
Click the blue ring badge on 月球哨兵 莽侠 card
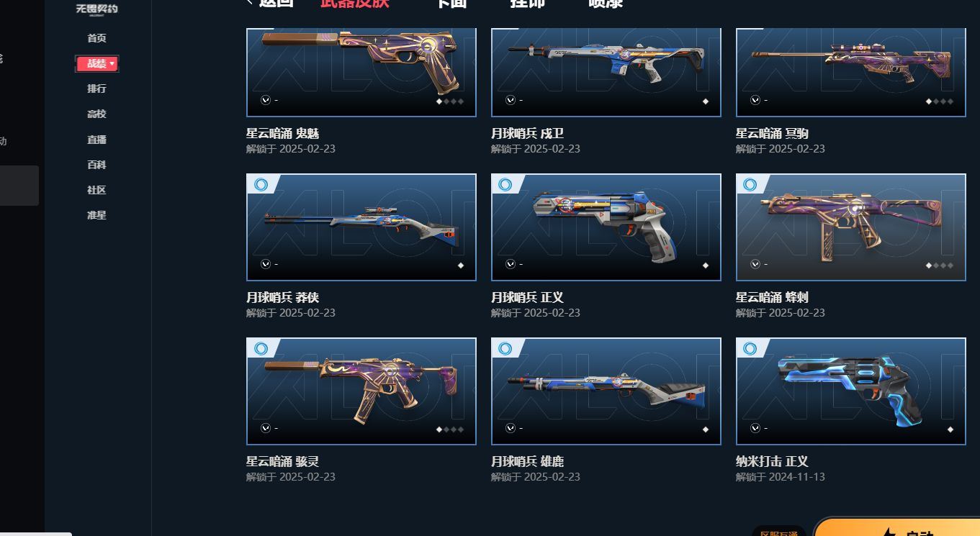[x=261, y=185]
